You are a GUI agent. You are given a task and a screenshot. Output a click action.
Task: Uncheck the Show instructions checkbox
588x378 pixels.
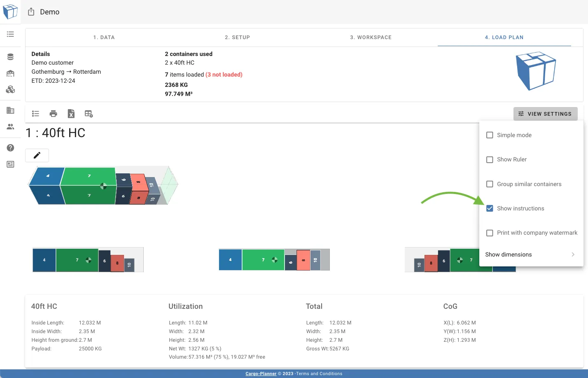(x=490, y=208)
